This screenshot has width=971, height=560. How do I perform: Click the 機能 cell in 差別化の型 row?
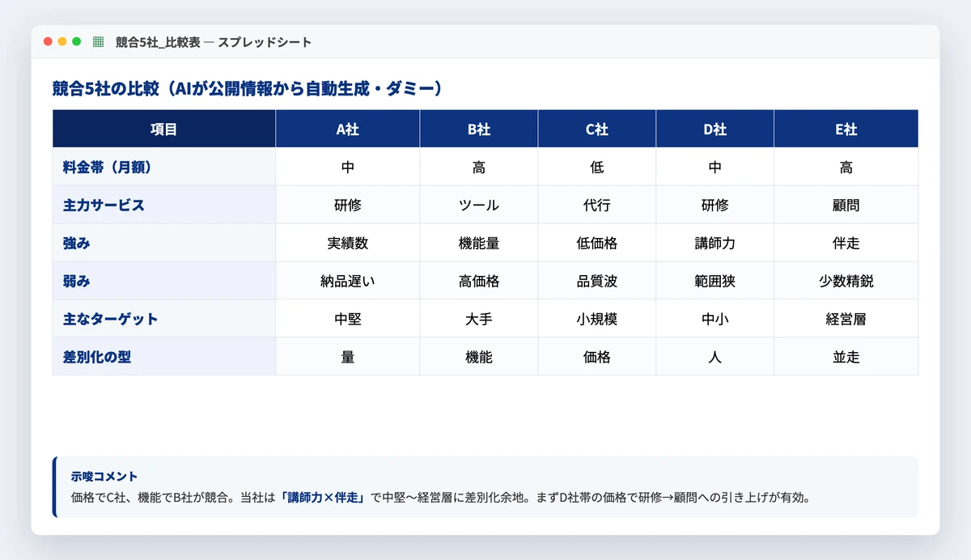point(479,357)
